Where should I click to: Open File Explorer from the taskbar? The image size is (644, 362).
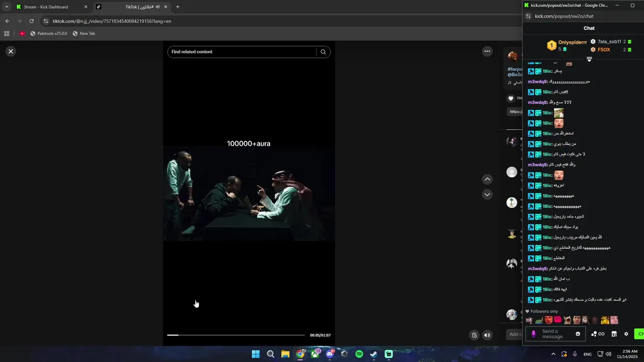285,354
